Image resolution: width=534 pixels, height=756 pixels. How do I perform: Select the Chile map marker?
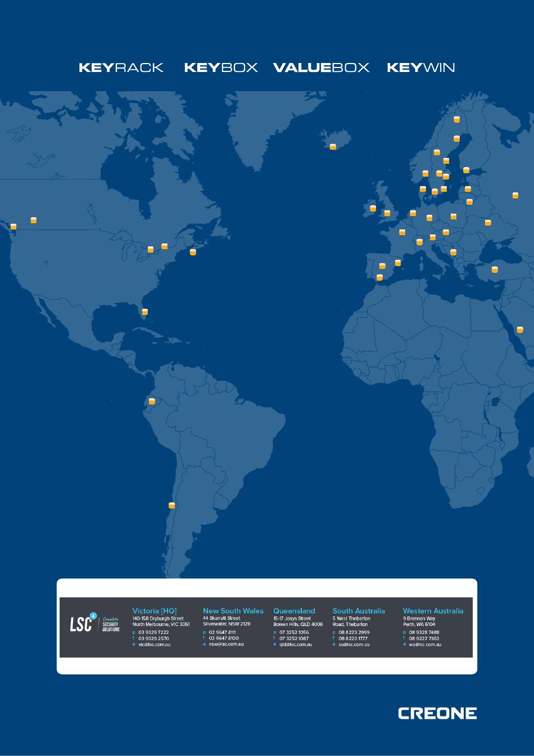tap(172, 505)
